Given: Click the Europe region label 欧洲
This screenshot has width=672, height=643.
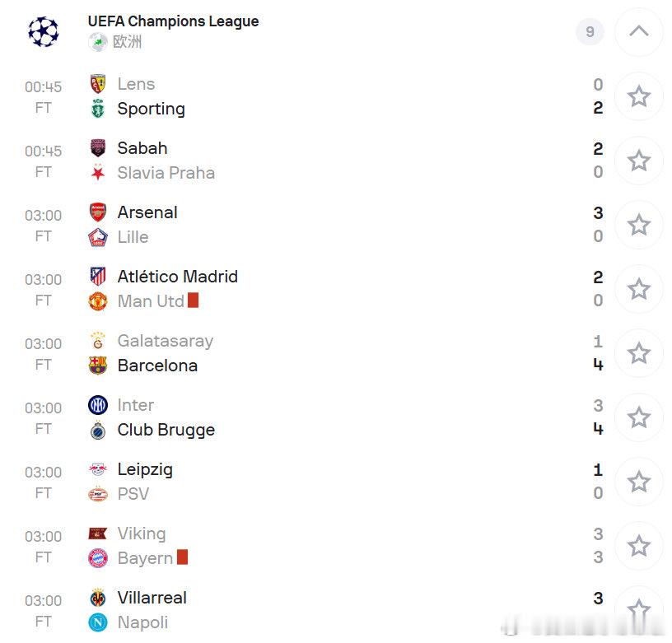Looking at the screenshot, I should pyautogui.click(x=127, y=42).
